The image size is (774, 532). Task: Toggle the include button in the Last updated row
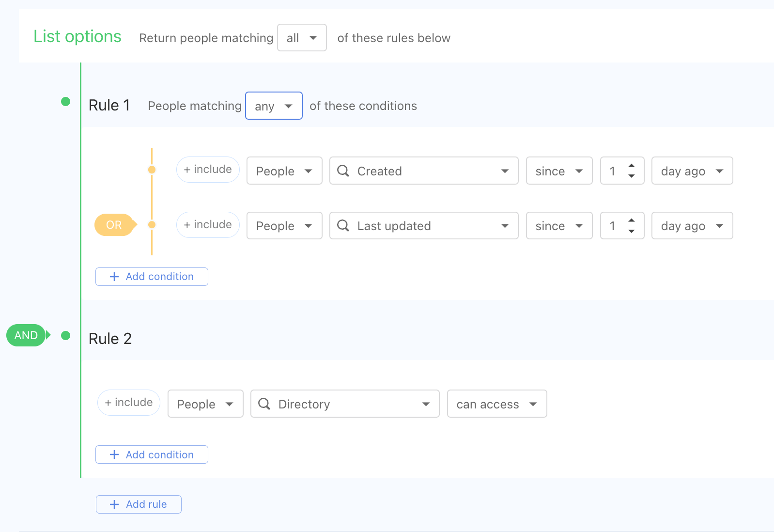(208, 225)
